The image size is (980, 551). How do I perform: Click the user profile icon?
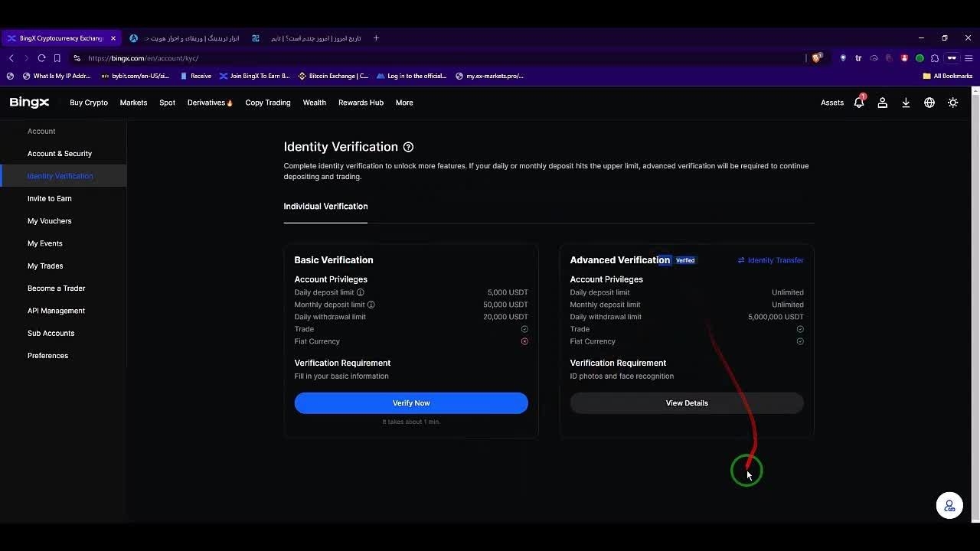coord(882,103)
